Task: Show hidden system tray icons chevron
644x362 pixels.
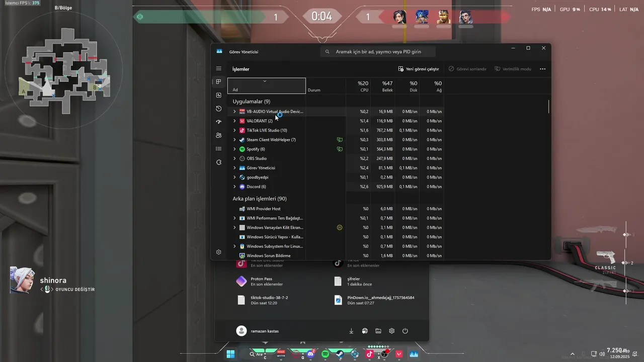Action: point(572,354)
